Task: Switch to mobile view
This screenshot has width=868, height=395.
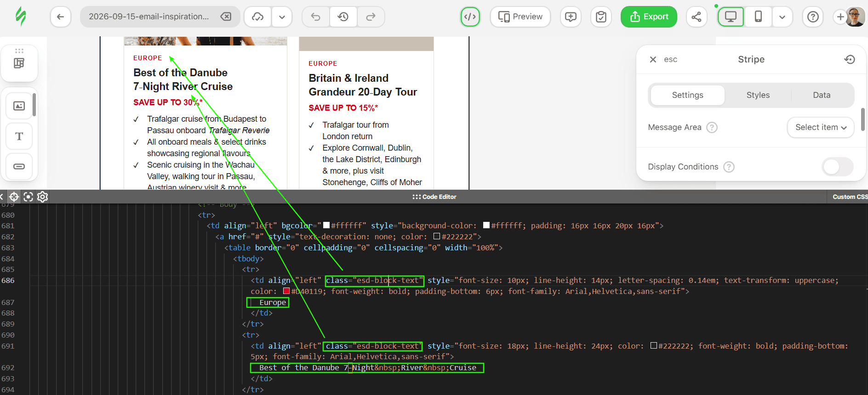Action: (758, 17)
